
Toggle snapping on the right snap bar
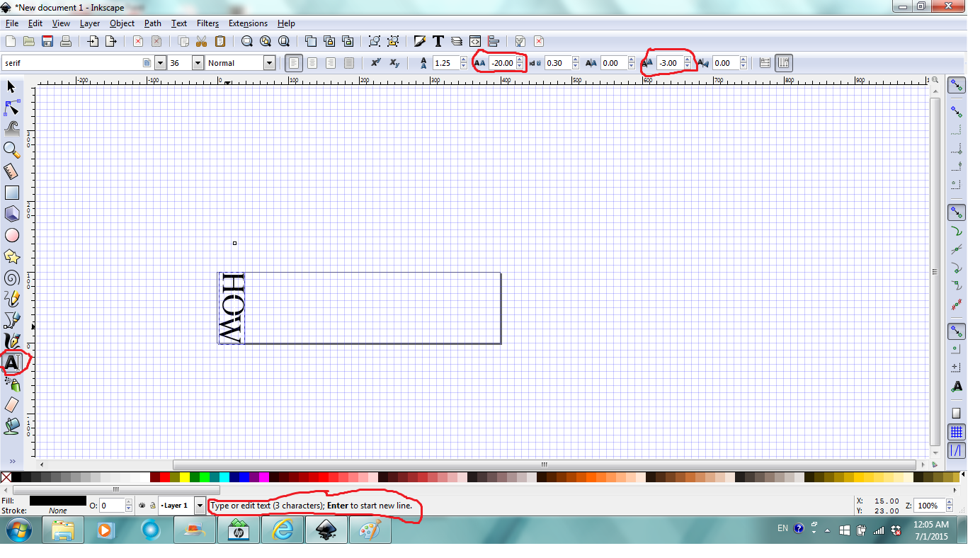[x=957, y=85]
